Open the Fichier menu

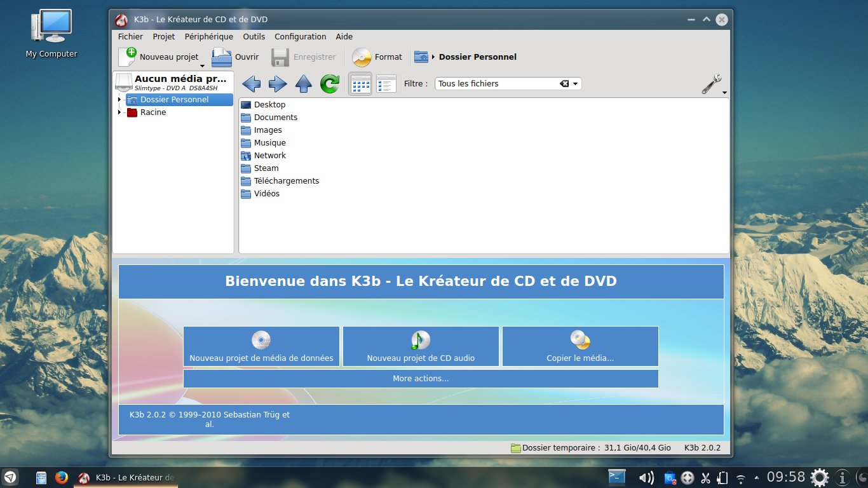(x=130, y=37)
